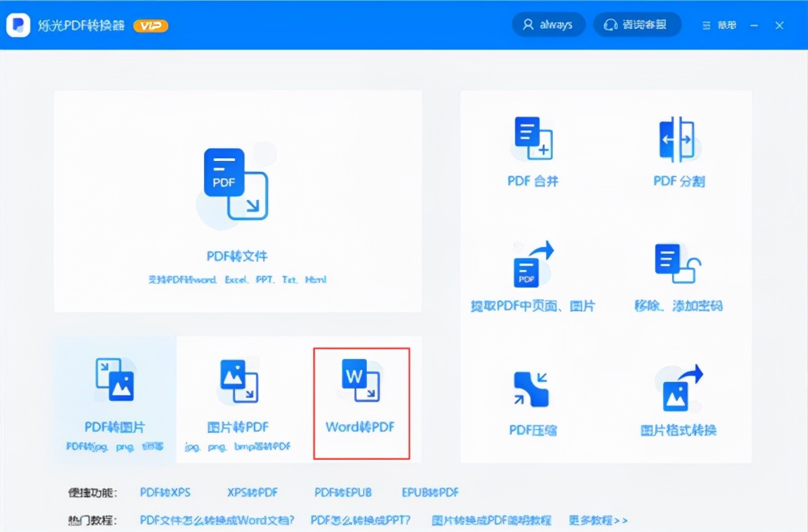This screenshot has height=532, width=808.
Task: Open the always user account menu
Action: [x=549, y=24]
